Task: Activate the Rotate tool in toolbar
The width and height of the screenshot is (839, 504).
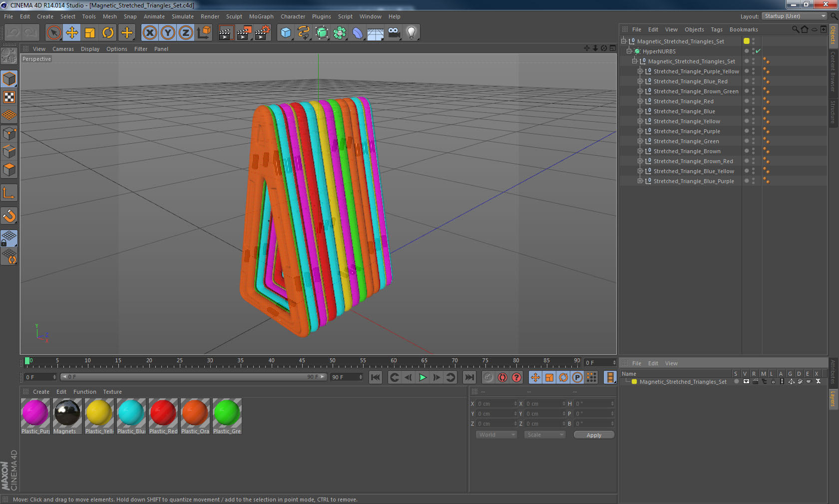Action: click(x=108, y=33)
